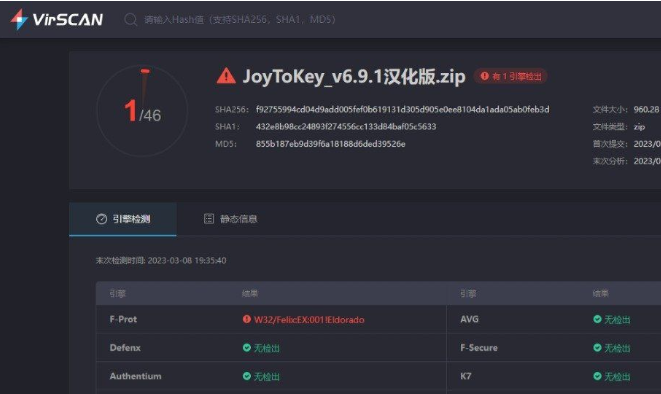661x394 pixels.
Task: Click the filename JoyToKey_v6.9.1汉化版.zip
Action: [x=354, y=77]
